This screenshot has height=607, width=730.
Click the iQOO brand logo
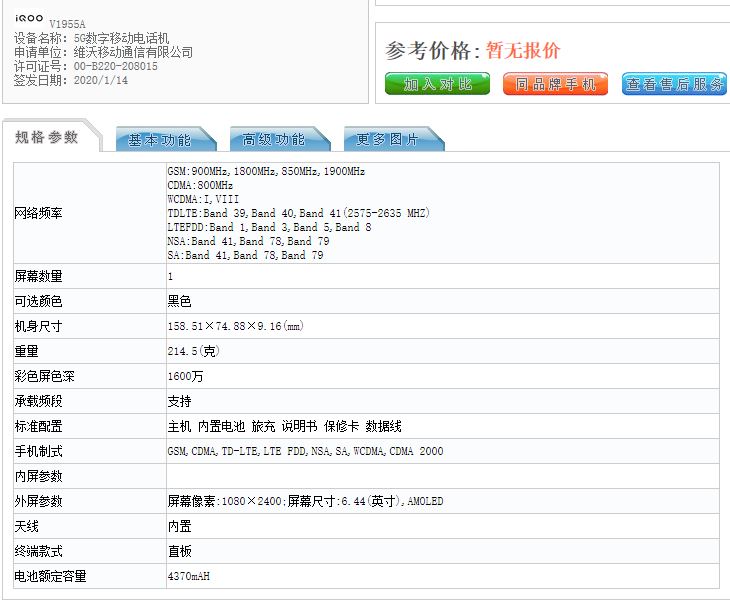pos(29,18)
